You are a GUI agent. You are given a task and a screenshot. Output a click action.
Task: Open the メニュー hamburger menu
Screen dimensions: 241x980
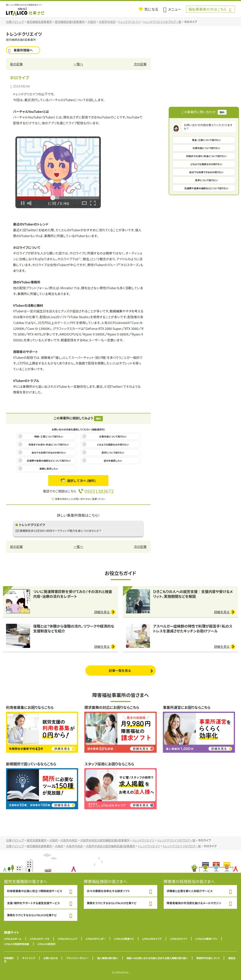(x=172, y=9)
